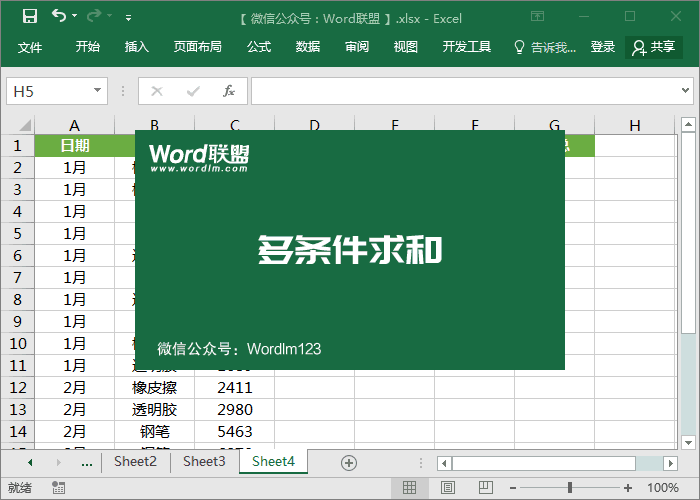This screenshot has width=700, height=500.
Task: Open the 页面布局 ribbon tab
Action: pyautogui.click(x=198, y=46)
